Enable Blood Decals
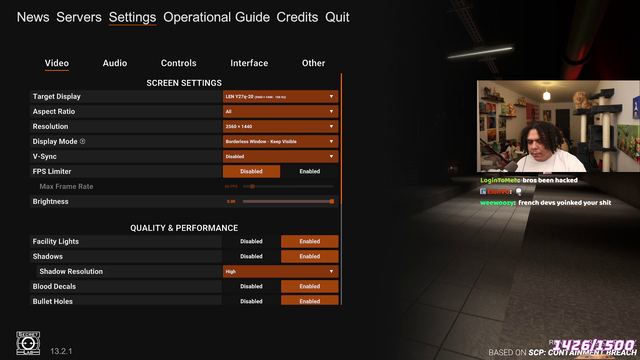 click(309, 287)
